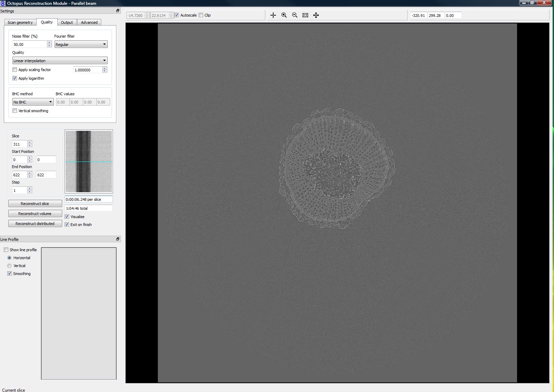Select the pan/move arrows tool

316,15
